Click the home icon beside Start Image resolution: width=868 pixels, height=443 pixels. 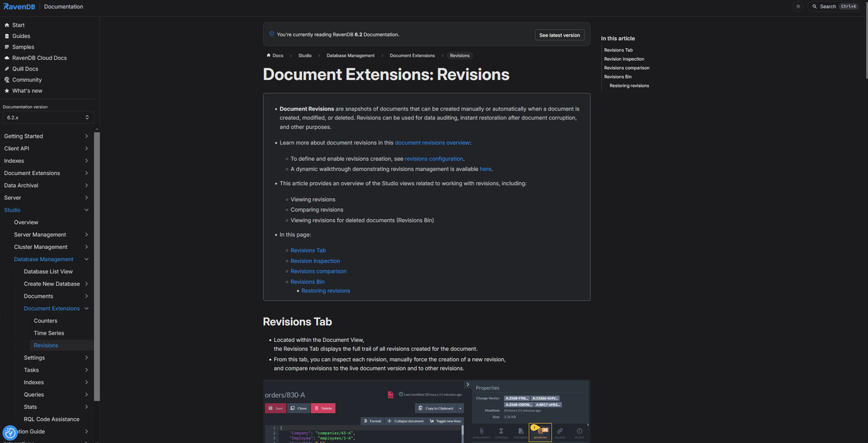click(7, 25)
